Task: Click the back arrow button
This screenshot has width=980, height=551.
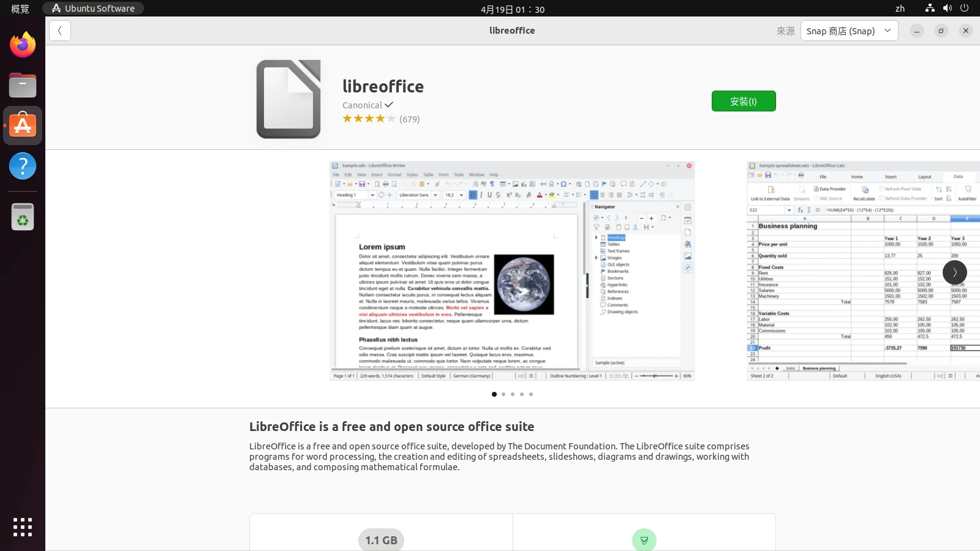Action: coord(60,31)
